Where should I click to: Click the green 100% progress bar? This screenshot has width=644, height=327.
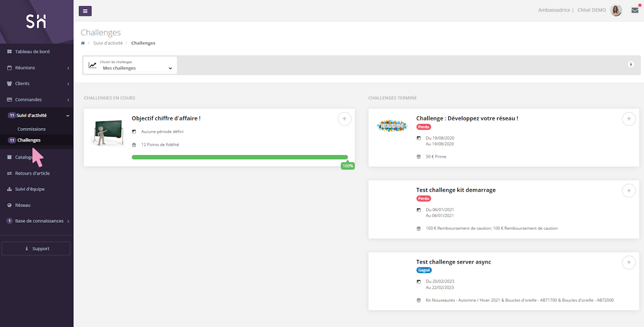tap(239, 157)
